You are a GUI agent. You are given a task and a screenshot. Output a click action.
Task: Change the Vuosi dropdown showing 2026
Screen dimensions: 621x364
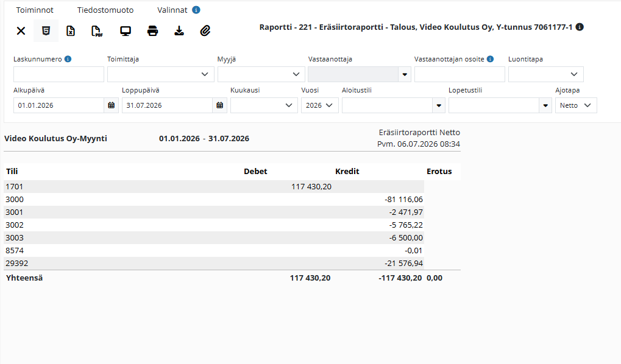coord(319,105)
